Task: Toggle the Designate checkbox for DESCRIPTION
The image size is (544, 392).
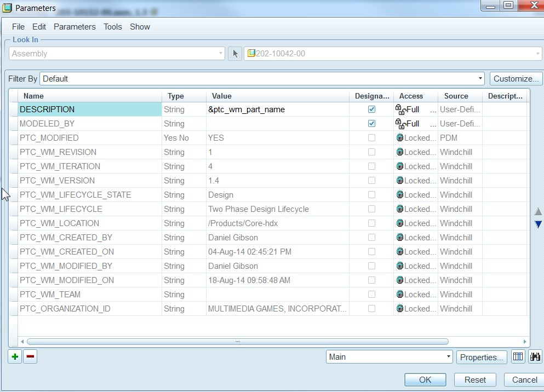Action: coord(371,109)
